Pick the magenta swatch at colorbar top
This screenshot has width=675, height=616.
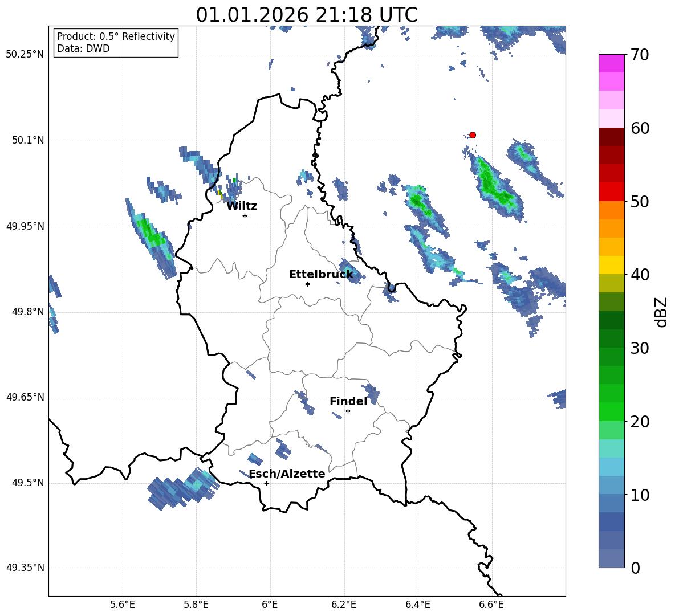click(611, 63)
